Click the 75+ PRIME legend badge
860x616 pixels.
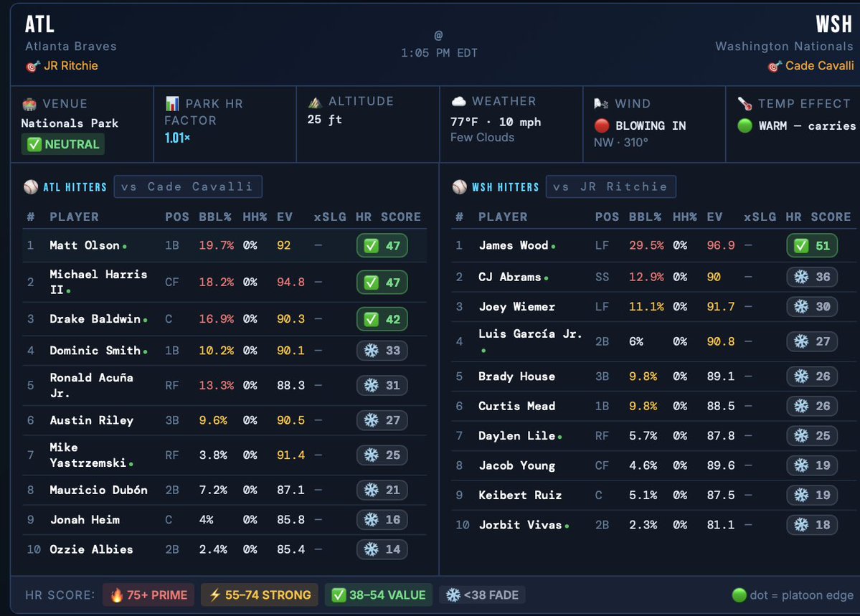pos(148,595)
